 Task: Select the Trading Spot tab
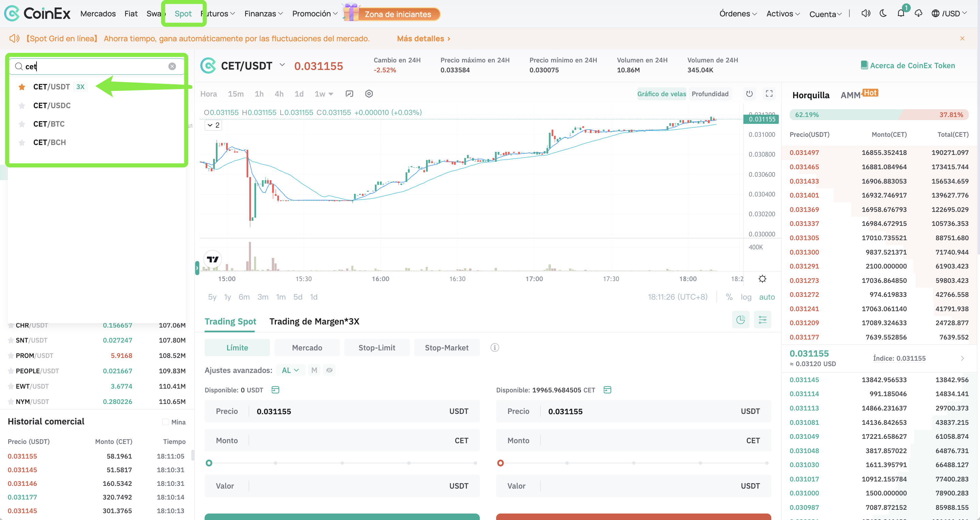230,321
